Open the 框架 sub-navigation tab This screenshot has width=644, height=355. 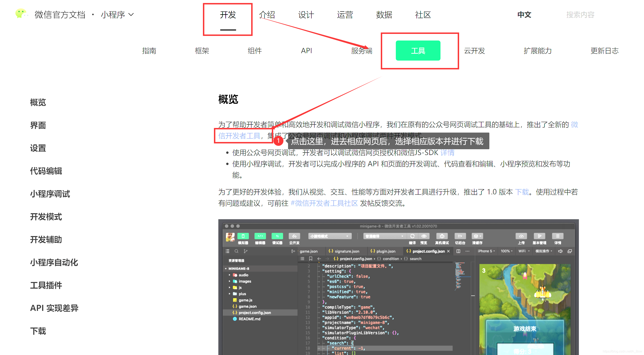pos(202,51)
